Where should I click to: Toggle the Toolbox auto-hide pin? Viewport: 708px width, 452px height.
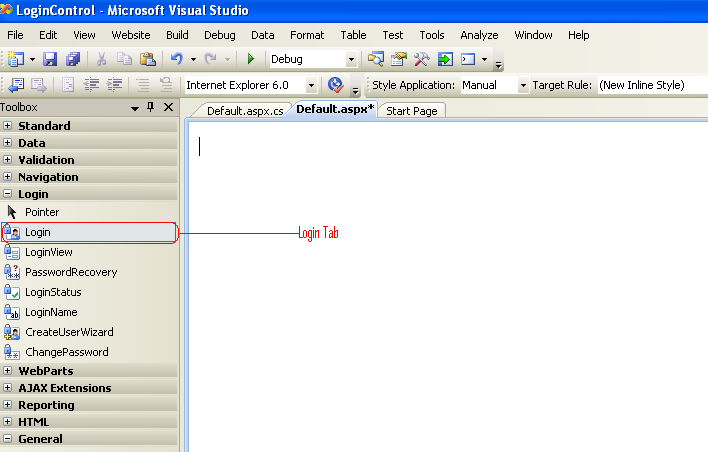click(x=150, y=107)
